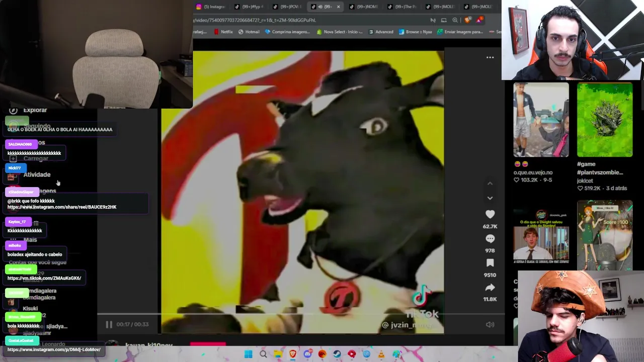This screenshot has width=644, height=362.
Task: Open the Browse :: Nyaa bookmark
Action: point(415,32)
